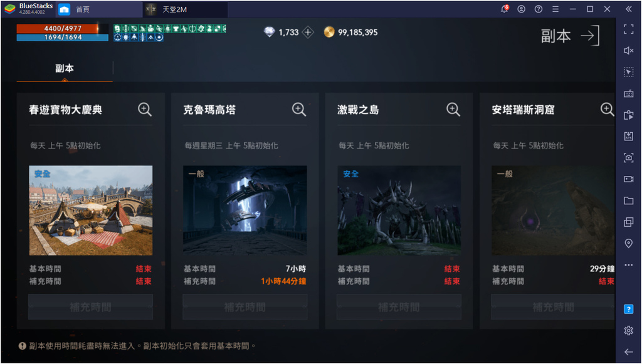The image size is (642, 364).
Task: Minimize the BlueStacks window
Action: click(x=572, y=9)
